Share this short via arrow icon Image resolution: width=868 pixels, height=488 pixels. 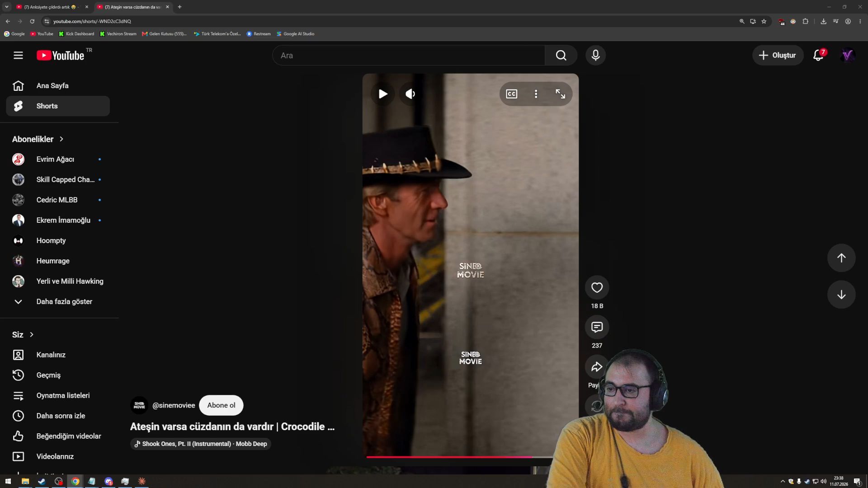[x=597, y=367]
